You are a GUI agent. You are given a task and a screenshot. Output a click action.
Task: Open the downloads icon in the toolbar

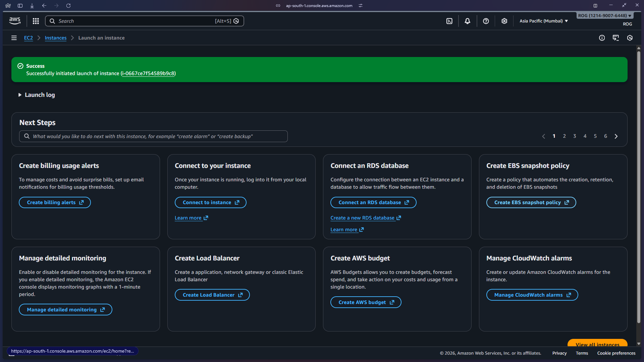(32, 6)
